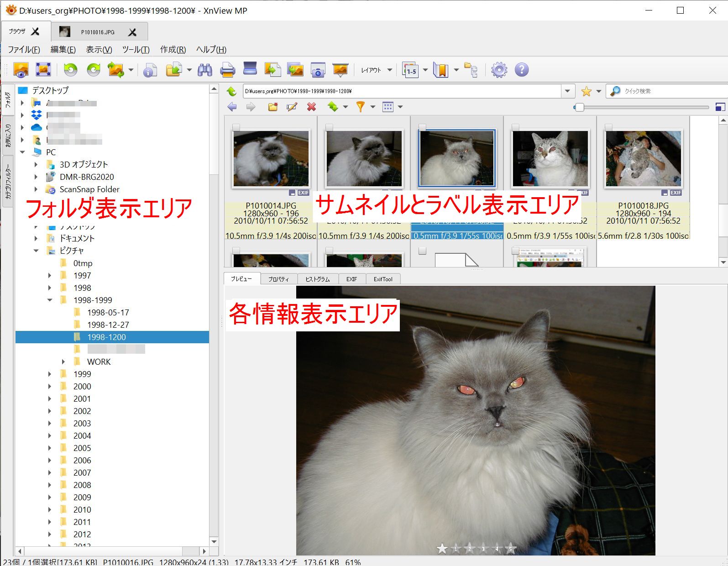The image size is (728, 566).
Task: Click the scanner acquire icon
Action: point(250,69)
